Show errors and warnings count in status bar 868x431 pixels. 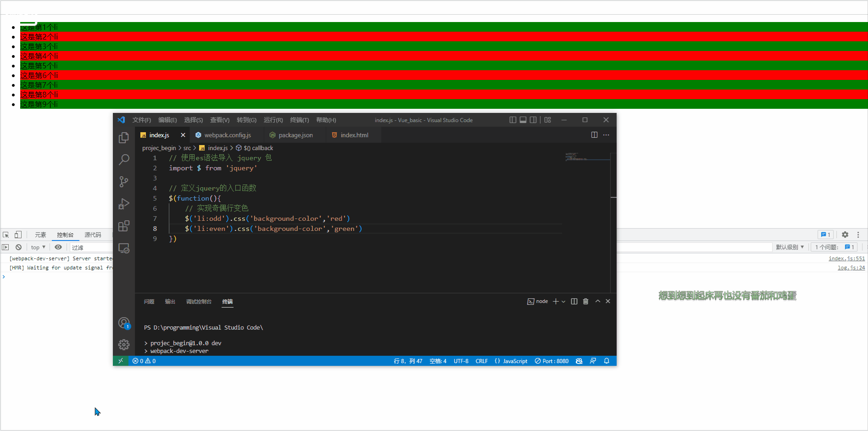[144, 361]
